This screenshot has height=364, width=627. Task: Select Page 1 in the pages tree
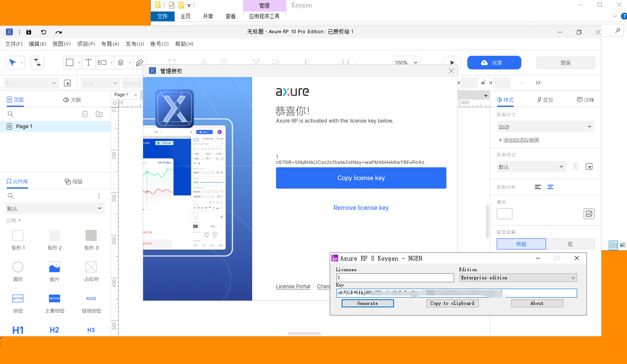[55, 126]
